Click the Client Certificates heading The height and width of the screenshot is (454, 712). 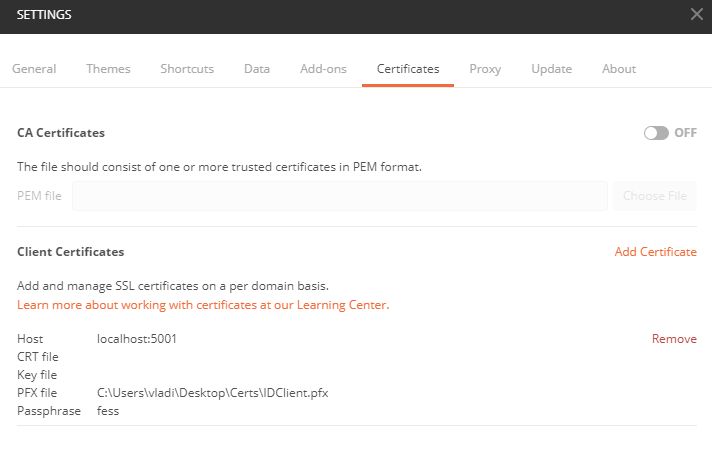[x=70, y=252]
